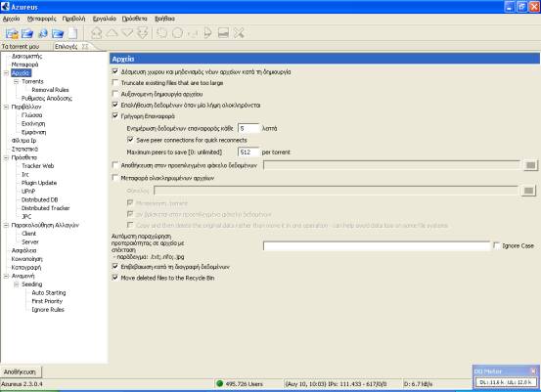This screenshot has height=392, width=541.
Task: Open the Αρχείο menu
Action: [11, 19]
